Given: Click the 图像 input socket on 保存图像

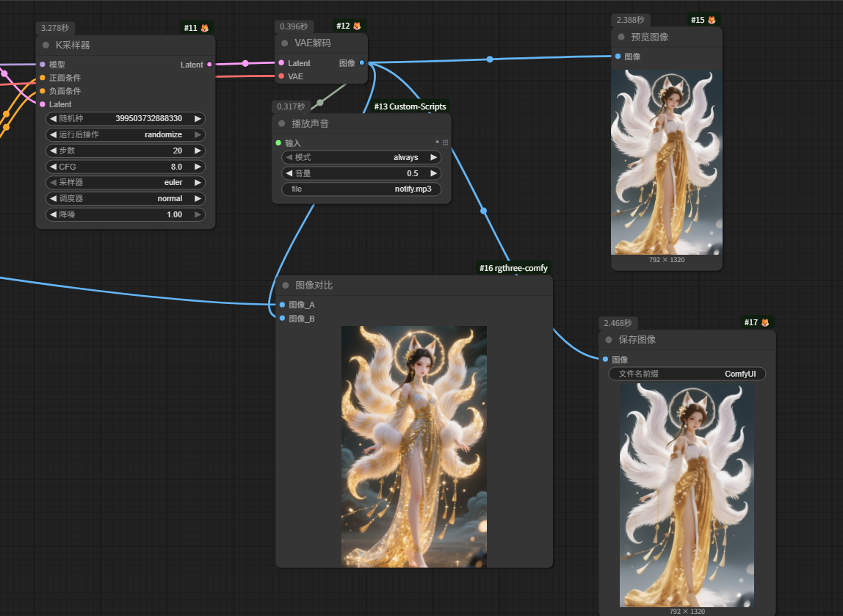Looking at the screenshot, I should pyautogui.click(x=606, y=359).
